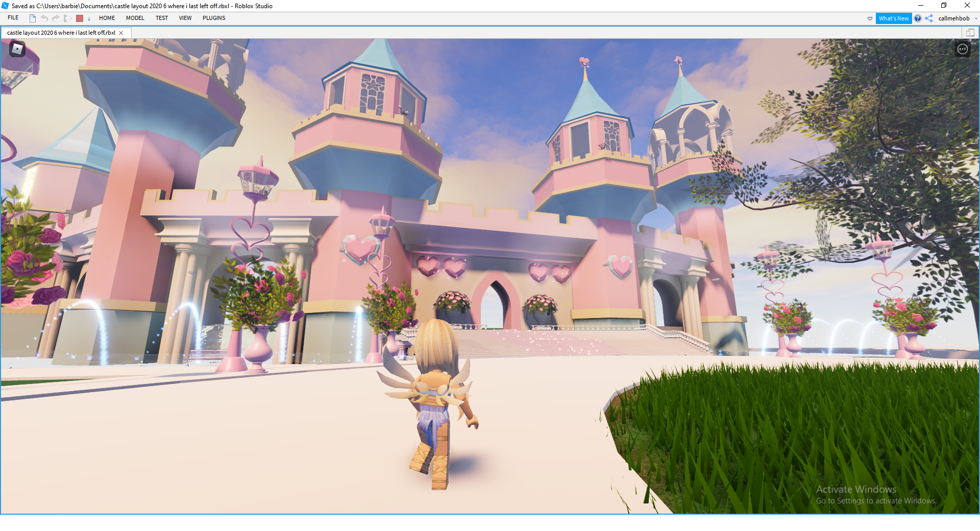The width and height of the screenshot is (980, 531).
Task: Click the Roblox Studio logo in the title bar
Action: 5,6
